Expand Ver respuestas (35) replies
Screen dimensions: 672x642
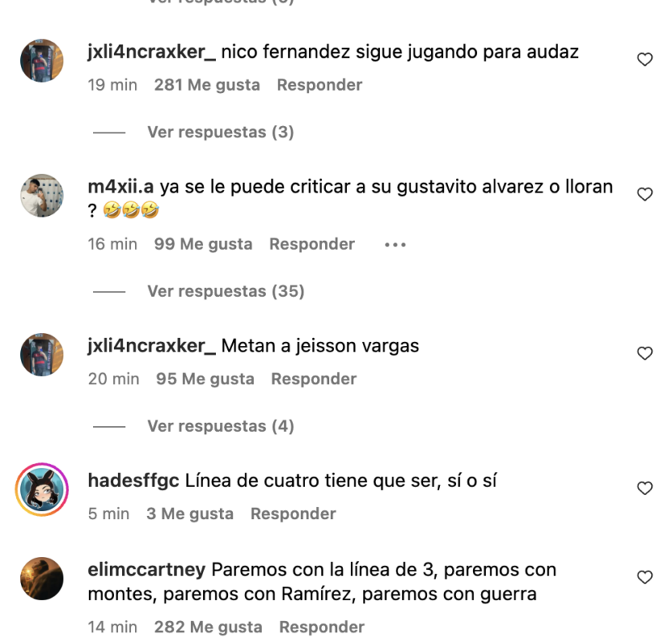(226, 291)
